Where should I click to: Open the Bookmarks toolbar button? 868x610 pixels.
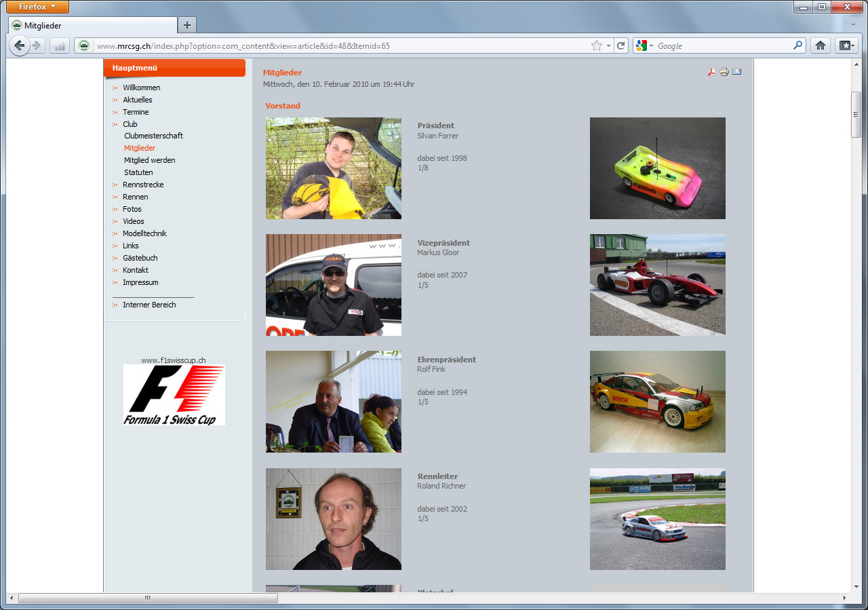[846, 45]
